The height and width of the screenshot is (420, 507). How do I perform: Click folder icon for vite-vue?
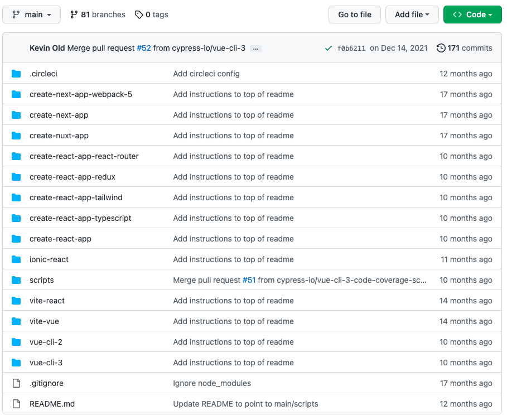(16, 322)
